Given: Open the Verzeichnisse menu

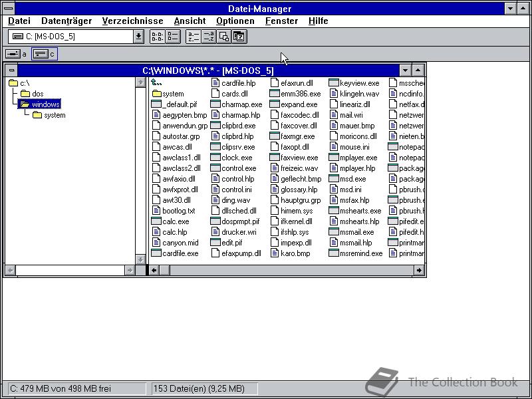Looking at the screenshot, I should pyautogui.click(x=132, y=21).
